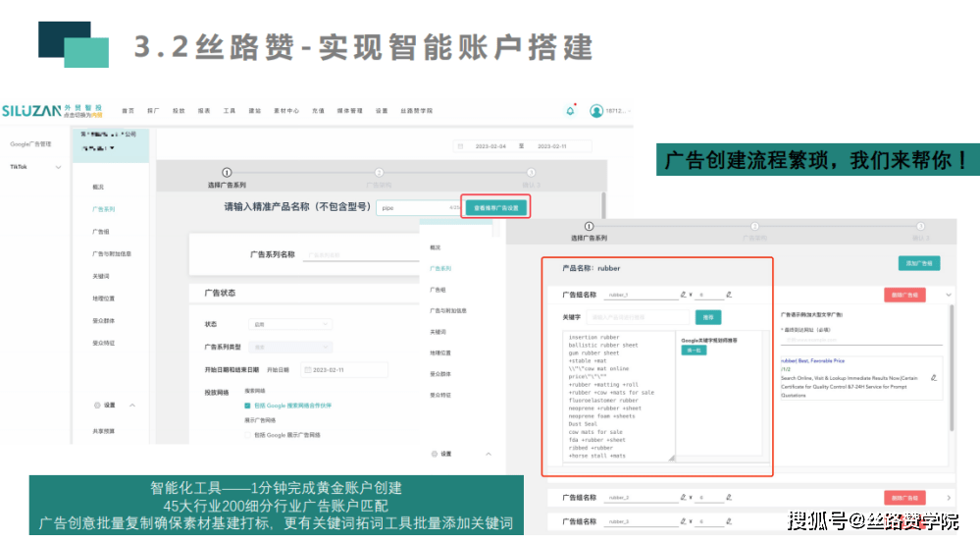The image size is (980, 542).
Task: Open the 素材中心 menu in top navigation
Action: (x=286, y=111)
